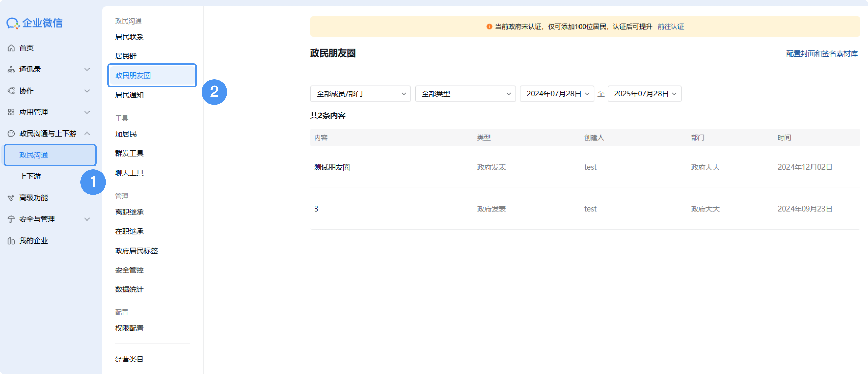Expand the 安全与管理 chevron
The height and width of the screenshot is (374, 868).
pos(87,219)
